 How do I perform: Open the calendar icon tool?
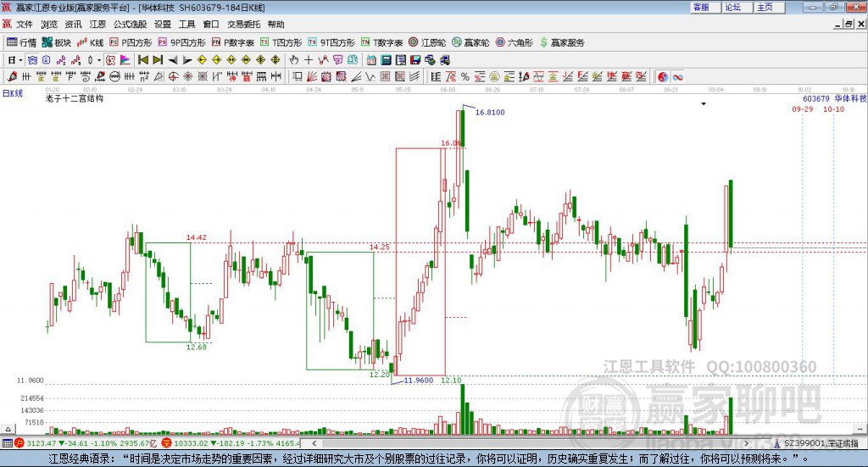coord(371,60)
